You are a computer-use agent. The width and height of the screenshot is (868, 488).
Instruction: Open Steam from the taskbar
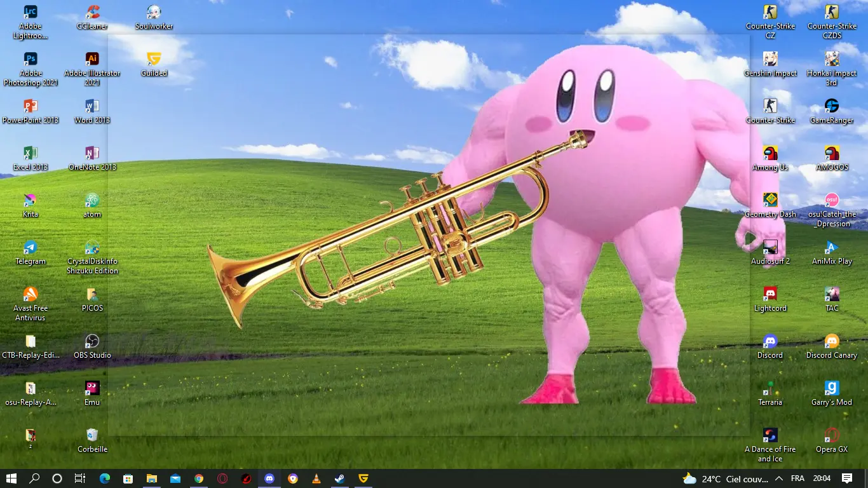click(340, 478)
